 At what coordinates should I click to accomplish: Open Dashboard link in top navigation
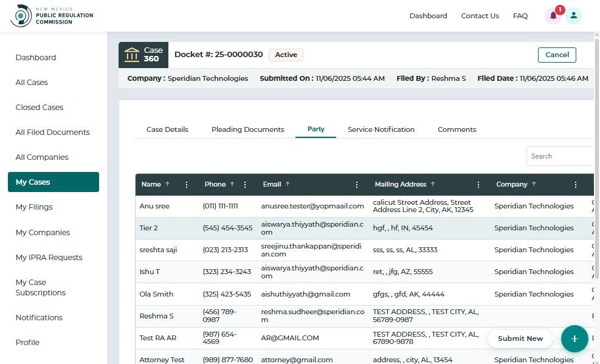(x=428, y=16)
